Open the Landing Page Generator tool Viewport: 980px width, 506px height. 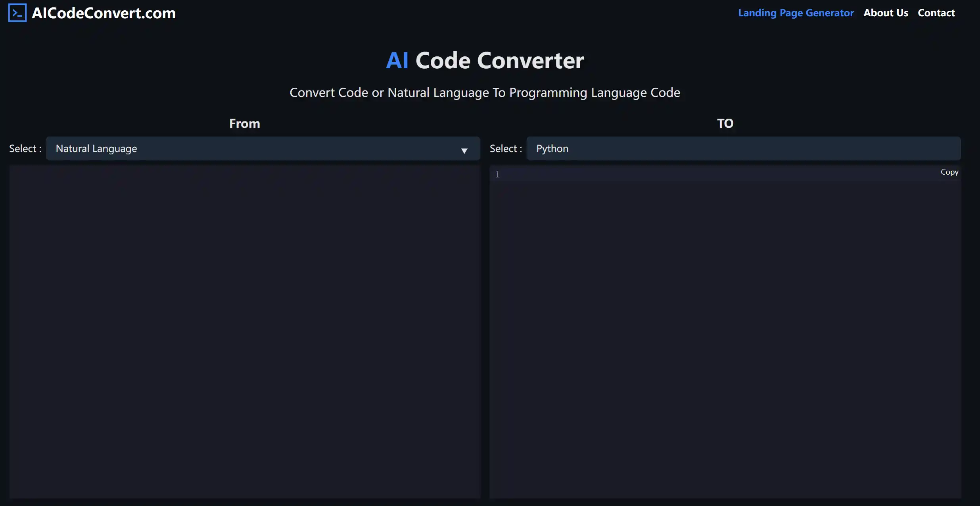click(796, 12)
